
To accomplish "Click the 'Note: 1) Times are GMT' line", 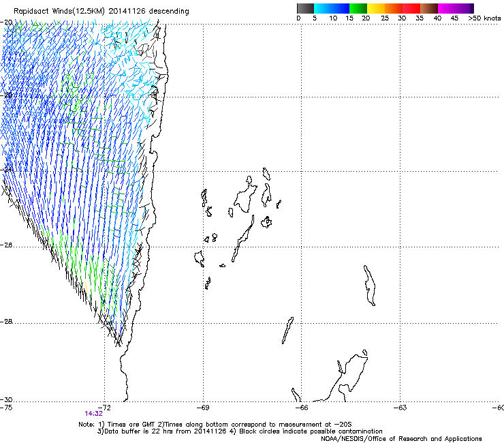I will pyautogui.click(x=215, y=425).
